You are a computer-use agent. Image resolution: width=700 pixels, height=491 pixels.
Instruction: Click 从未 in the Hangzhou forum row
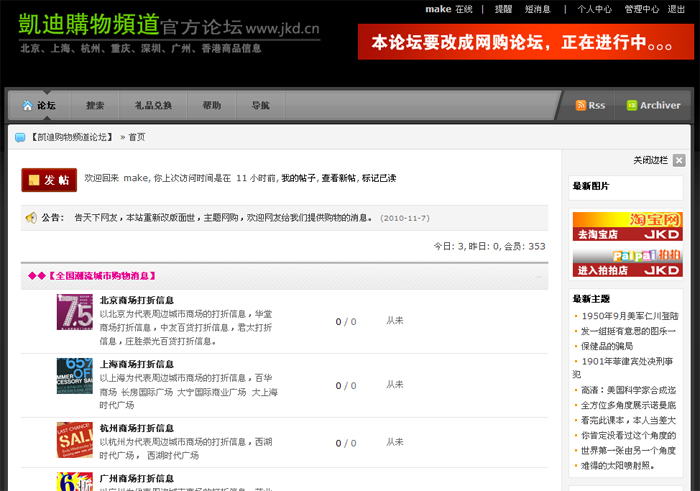point(395,442)
